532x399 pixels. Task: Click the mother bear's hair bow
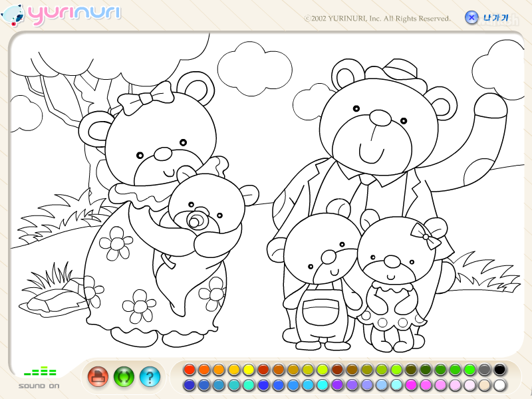pyautogui.click(x=146, y=98)
